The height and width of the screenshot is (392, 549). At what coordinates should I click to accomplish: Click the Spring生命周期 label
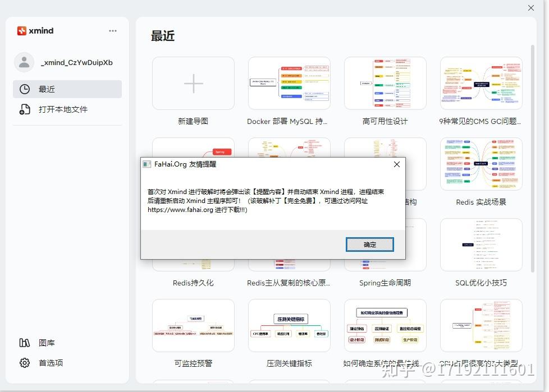coord(385,283)
